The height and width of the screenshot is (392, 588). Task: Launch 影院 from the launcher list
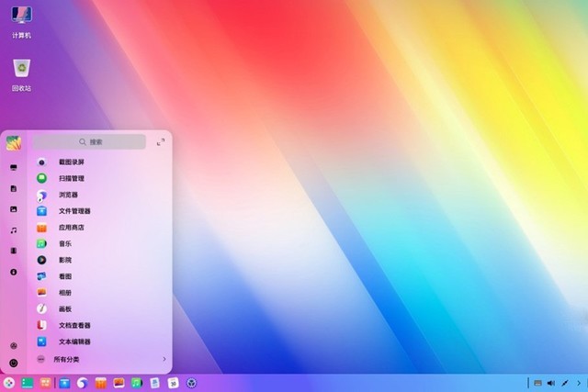coord(100,260)
